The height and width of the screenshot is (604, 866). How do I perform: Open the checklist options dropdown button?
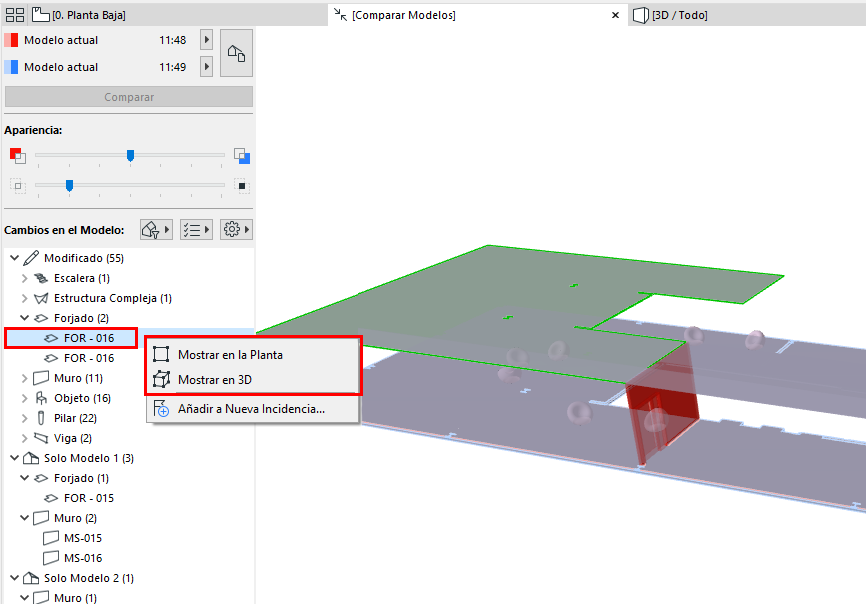click(x=196, y=229)
